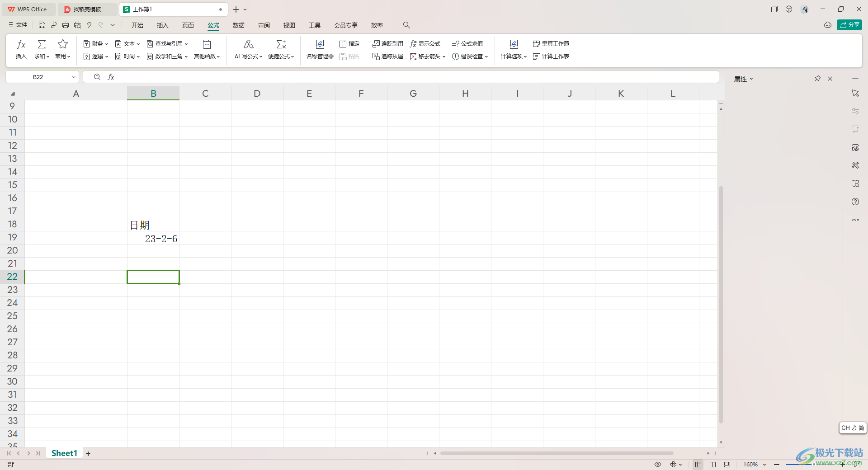
Task: Toggle 显示公式 show formulas
Action: point(425,44)
